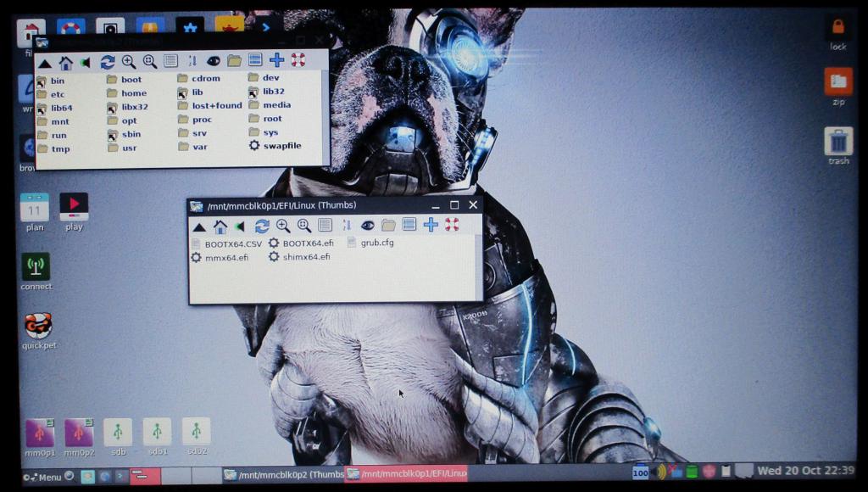The width and height of the screenshot is (868, 492).
Task: Open lifebuoy help in root folder window
Action: [x=298, y=59]
